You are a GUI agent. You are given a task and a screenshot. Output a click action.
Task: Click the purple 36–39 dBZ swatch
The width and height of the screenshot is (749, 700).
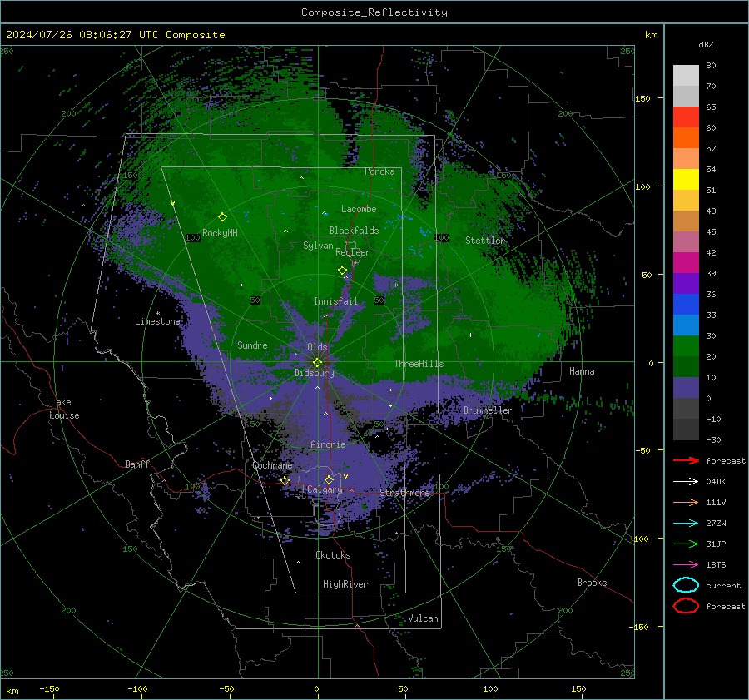686,284
